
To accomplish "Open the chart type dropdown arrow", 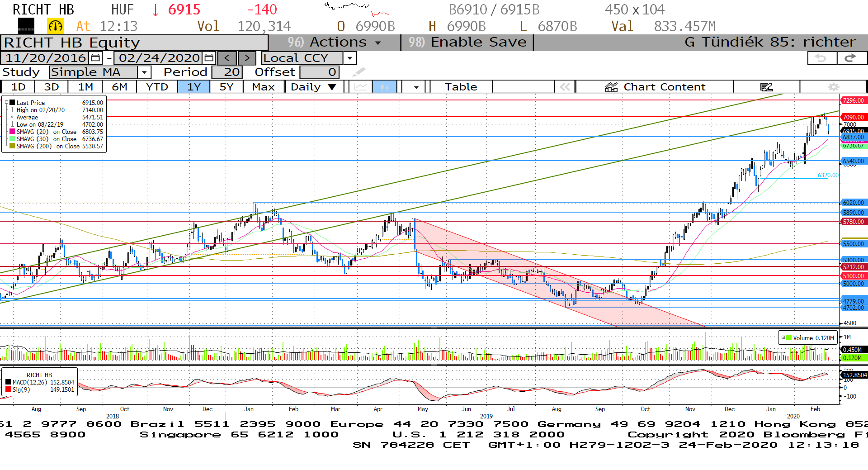I will tap(416, 87).
